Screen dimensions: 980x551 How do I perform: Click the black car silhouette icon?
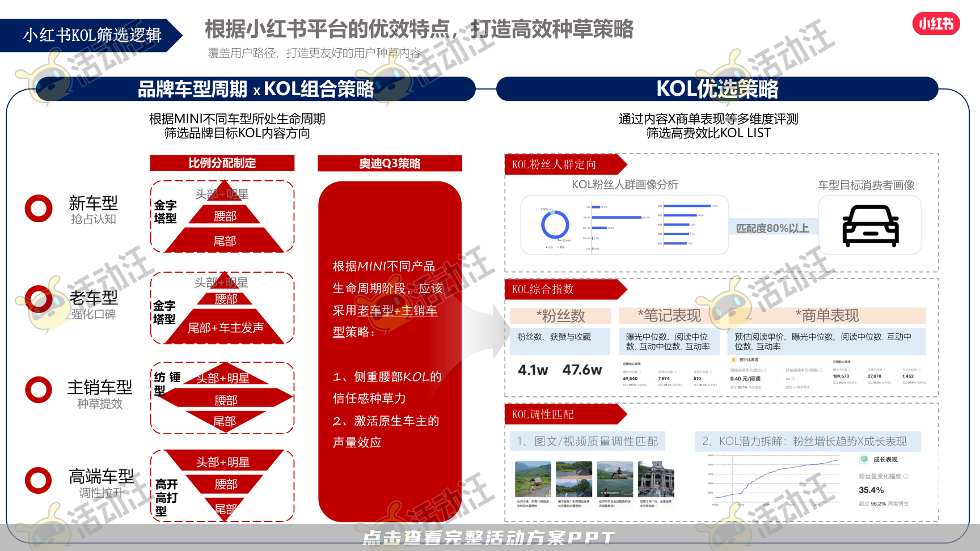click(x=871, y=226)
